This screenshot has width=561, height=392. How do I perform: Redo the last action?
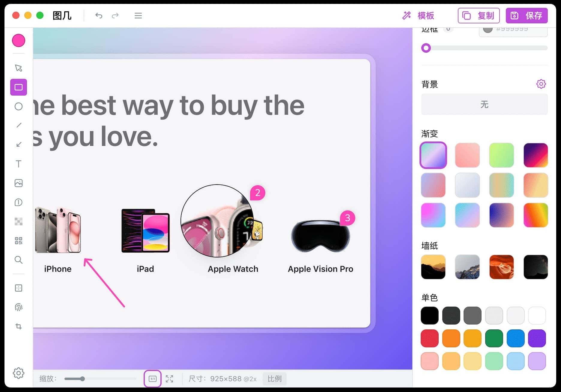tap(115, 16)
